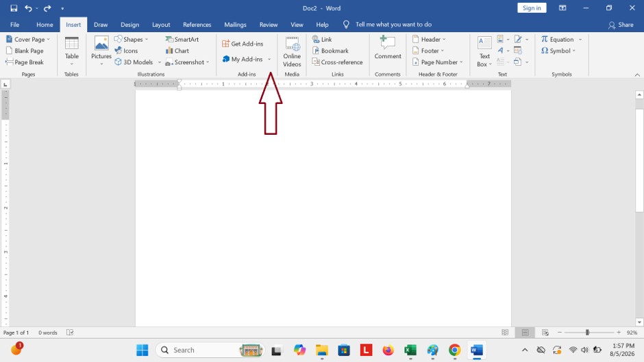644x362 pixels.
Task: Check proofing errors status icon
Action: pyautogui.click(x=70, y=333)
